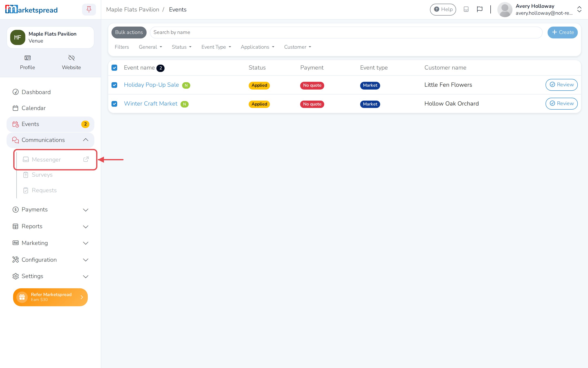The image size is (588, 368).
Task: Click the flag icon in header
Action: pos(479,9)
